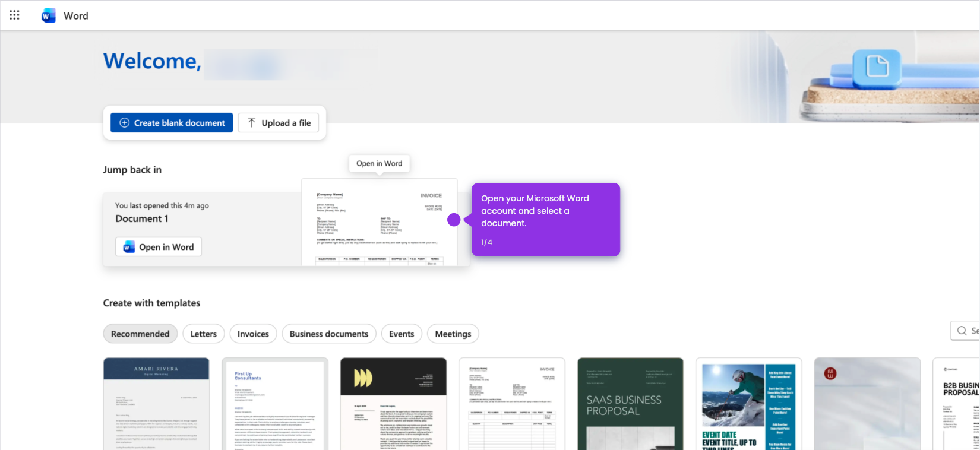
Task: Click the Jump back in heading
Action: 132,170
